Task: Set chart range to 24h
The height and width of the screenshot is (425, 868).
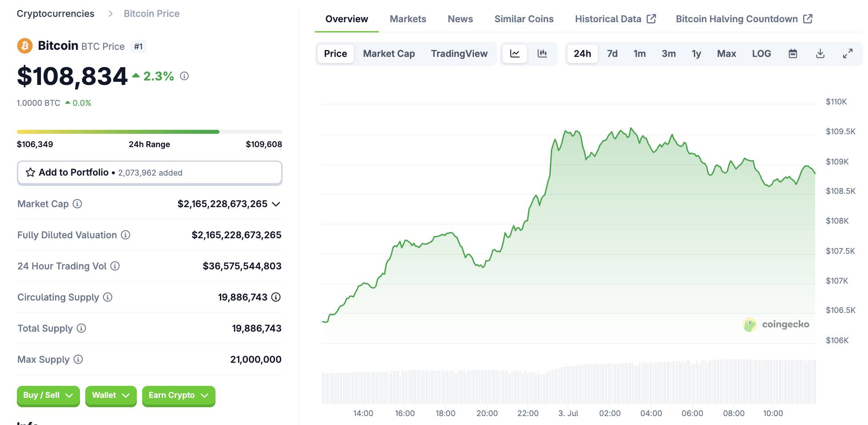Action: (x=582, y=54)
